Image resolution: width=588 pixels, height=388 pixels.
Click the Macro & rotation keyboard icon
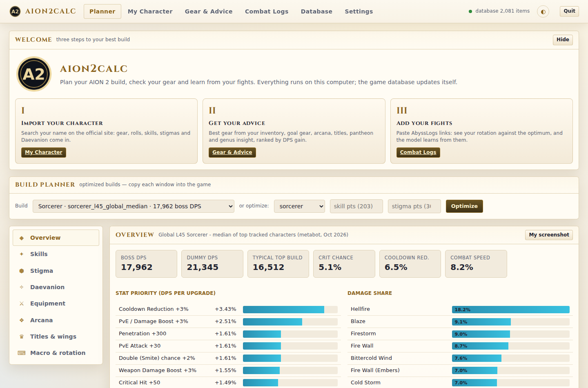[x=22, y=353]
